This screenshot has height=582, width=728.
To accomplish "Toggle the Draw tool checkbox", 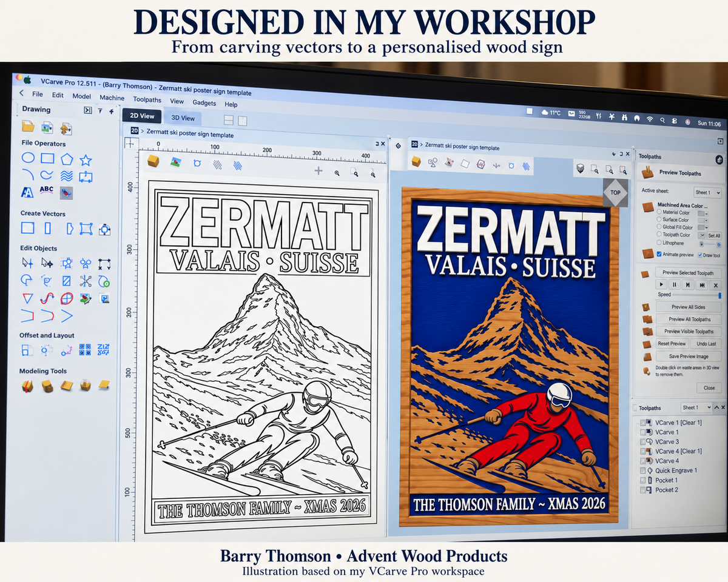I will click(700, 255).
